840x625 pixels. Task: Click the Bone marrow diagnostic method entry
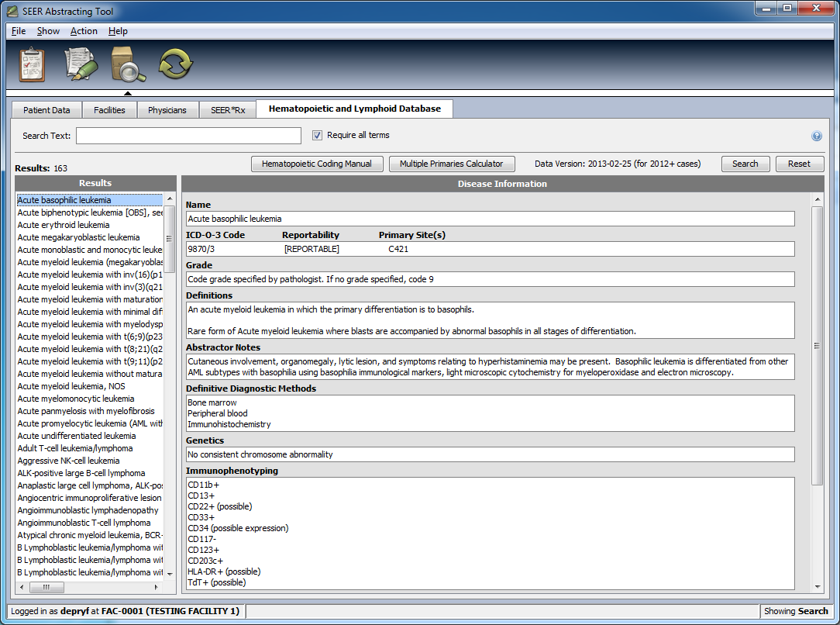[212, 402]
